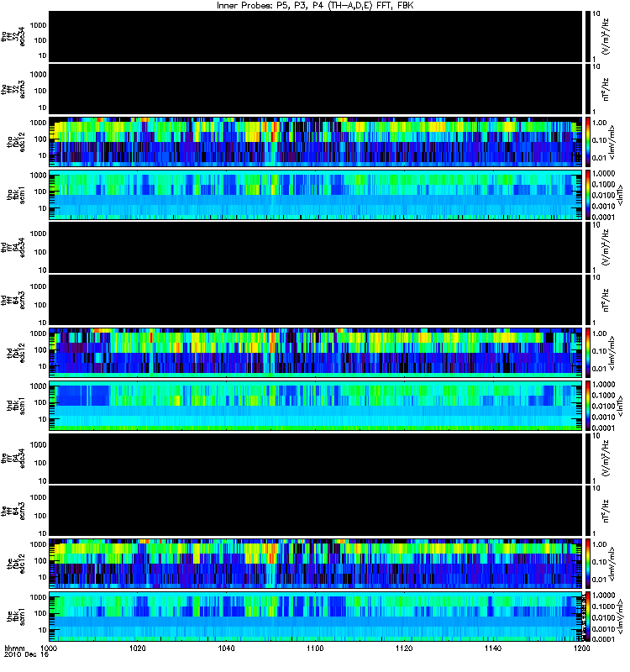This screenshot has width=630, height=672.
Task: Click the the fbk edc12 rainbow color bar
Action: point(589,564)
